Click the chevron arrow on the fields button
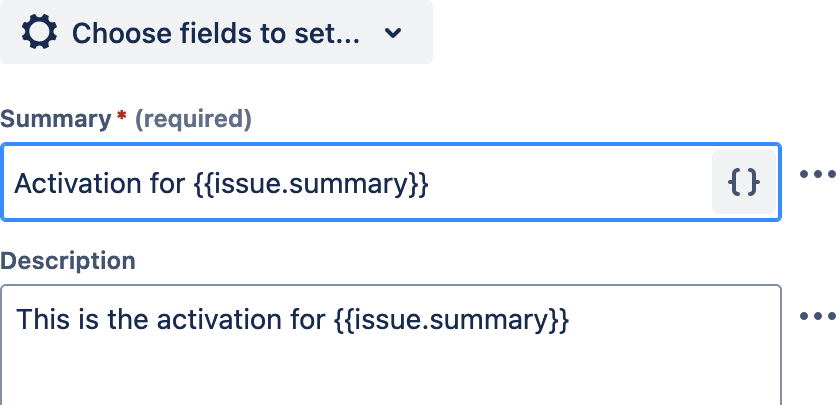Image resolution: width=836 pixels, height=405 pixels. (393, 33)
